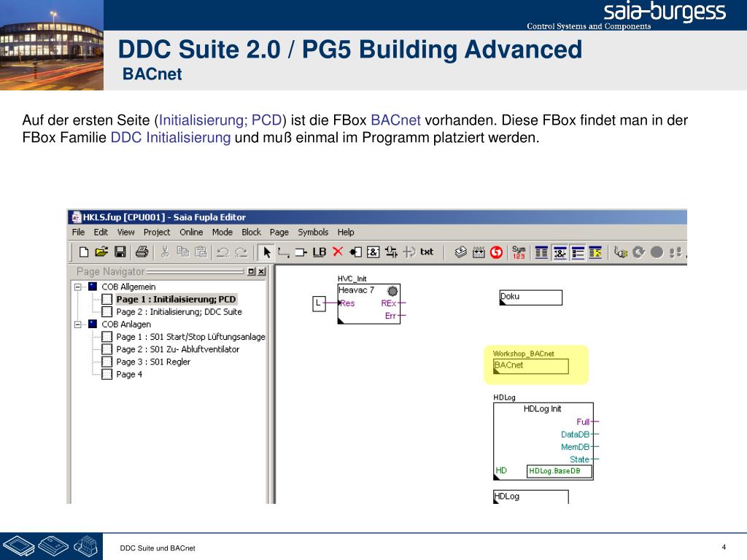Open the View menu

click(125, 232)
